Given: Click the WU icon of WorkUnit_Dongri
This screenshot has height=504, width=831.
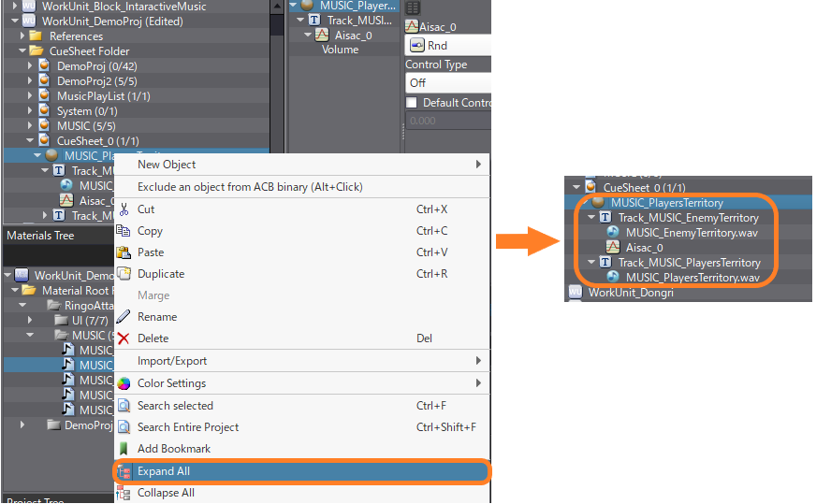Looking at the screenshot, I should tap(575, 292).
